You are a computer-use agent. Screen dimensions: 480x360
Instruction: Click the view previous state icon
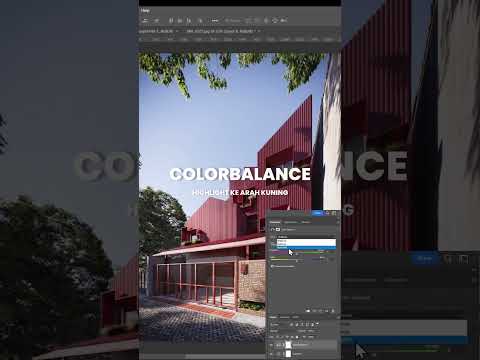[x=315, y=311]
